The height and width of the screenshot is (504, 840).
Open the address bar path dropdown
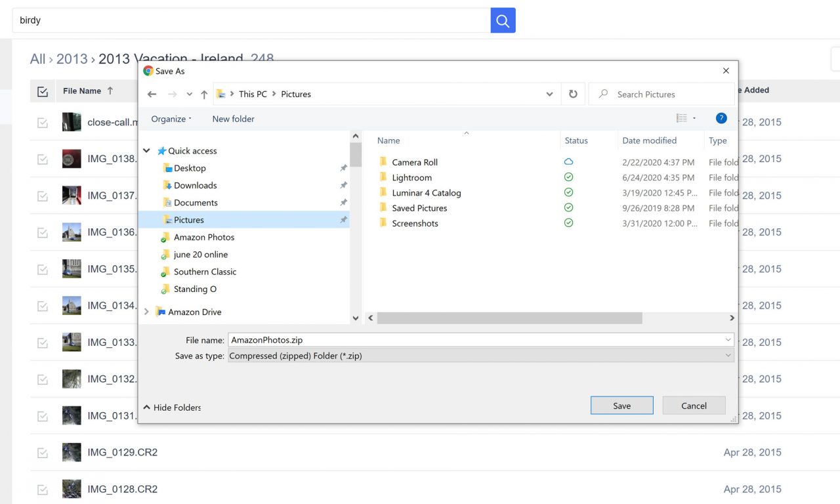click(549, 94)
